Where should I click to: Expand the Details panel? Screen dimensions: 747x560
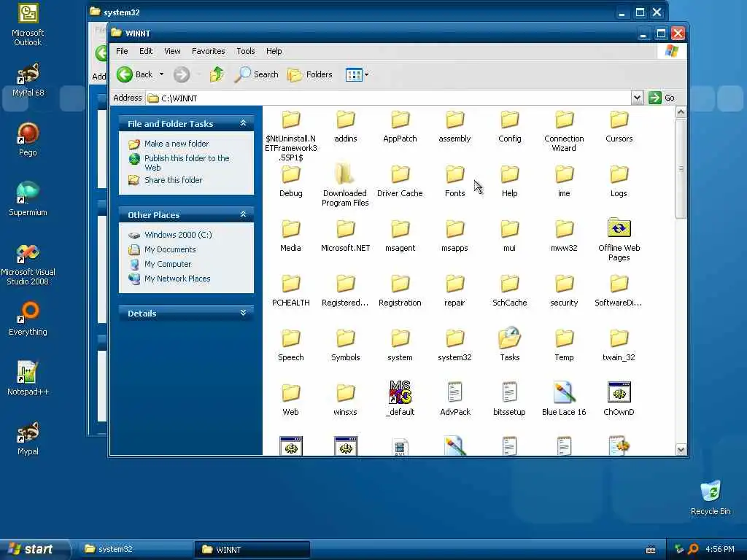point(243,313)
